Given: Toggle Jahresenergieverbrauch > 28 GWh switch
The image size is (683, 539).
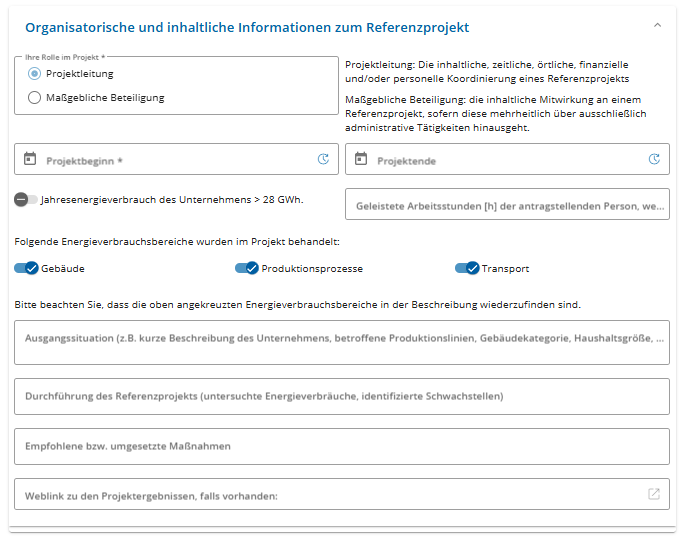Looking at the screenshot, I should (x=26, y=200).
